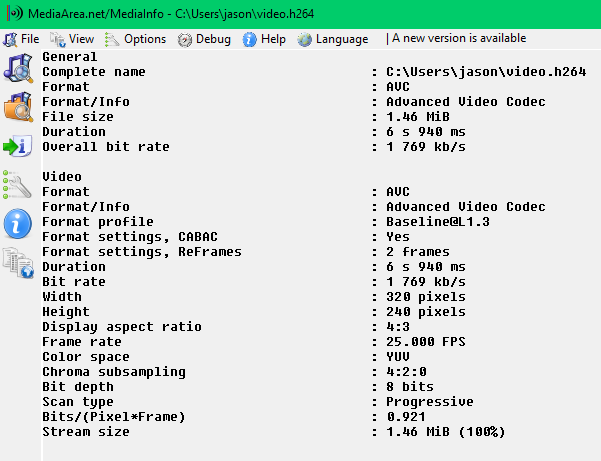Click the Options menu icon
Image resolution: width=601 pixels, height=461 pixels.
(112, 39)
